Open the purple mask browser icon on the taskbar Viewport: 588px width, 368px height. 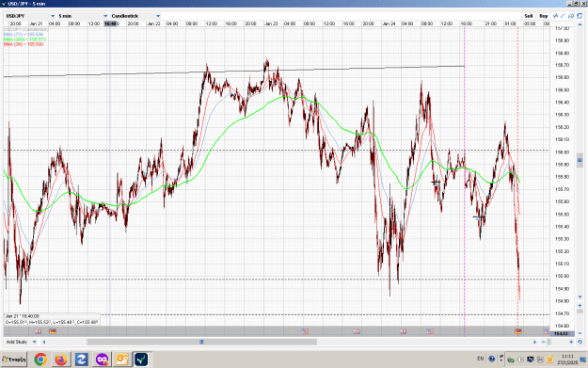point(102,360)
